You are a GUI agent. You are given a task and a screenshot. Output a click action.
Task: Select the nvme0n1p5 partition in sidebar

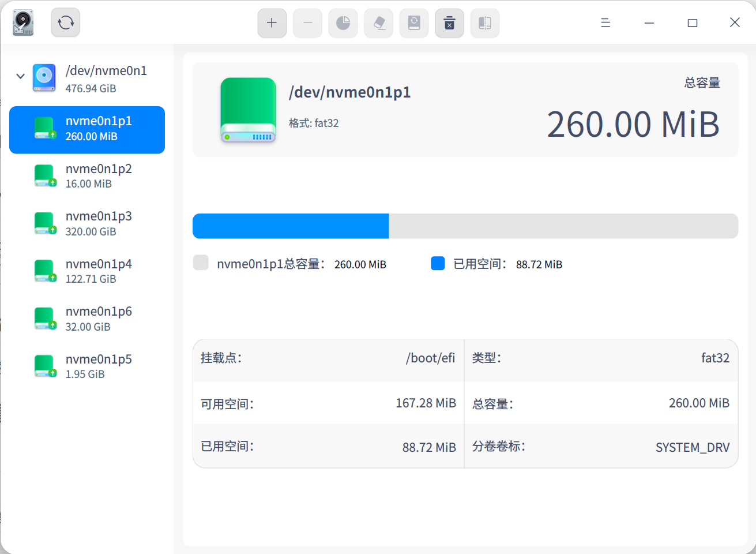(x=86, y=366)
